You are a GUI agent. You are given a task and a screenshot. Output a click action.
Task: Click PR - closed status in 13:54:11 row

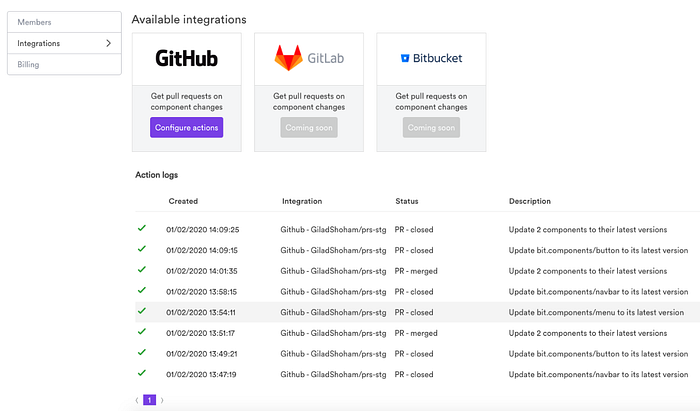(x=414, y=312)
